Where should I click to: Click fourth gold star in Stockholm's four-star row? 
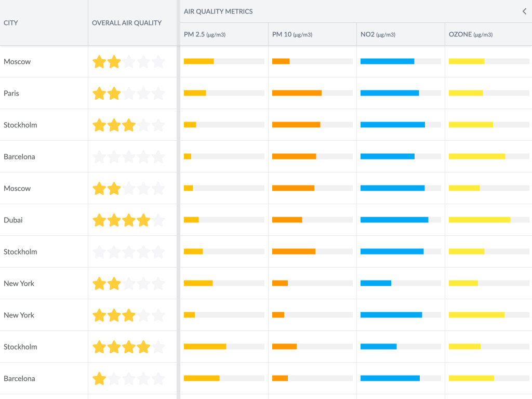[143, 347]
